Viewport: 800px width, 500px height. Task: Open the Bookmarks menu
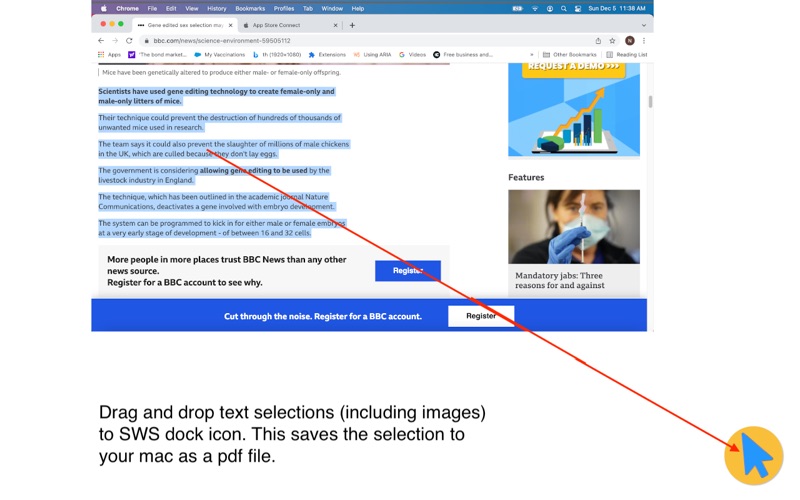tap(250, 8)
